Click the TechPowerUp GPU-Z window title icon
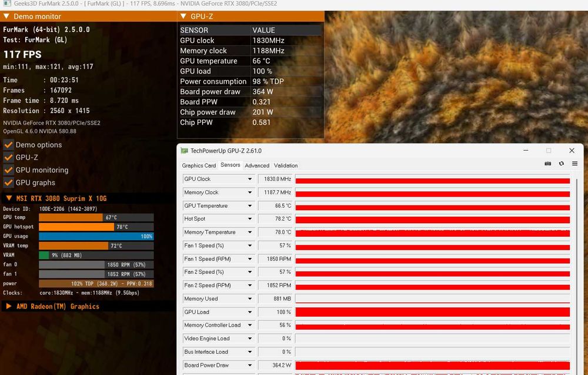Screen dimensions: 588x375 184,151
